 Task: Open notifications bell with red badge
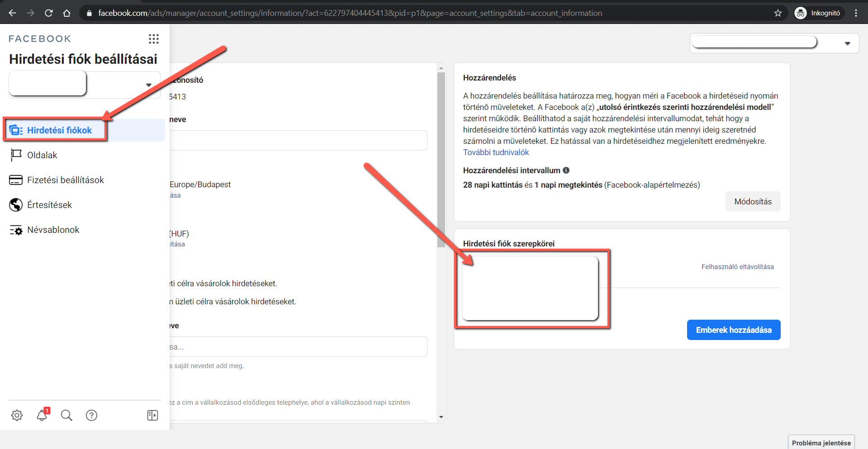coord(43,414)
